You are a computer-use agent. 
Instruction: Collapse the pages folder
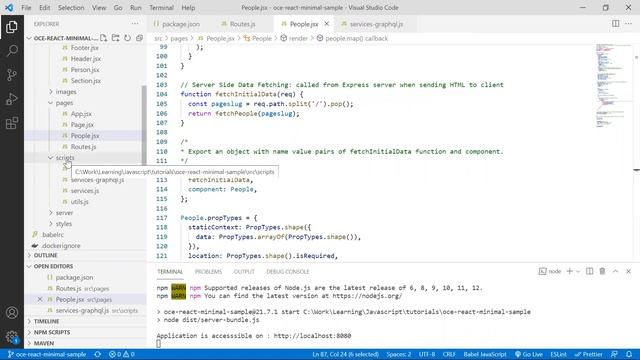pos(64,102)
